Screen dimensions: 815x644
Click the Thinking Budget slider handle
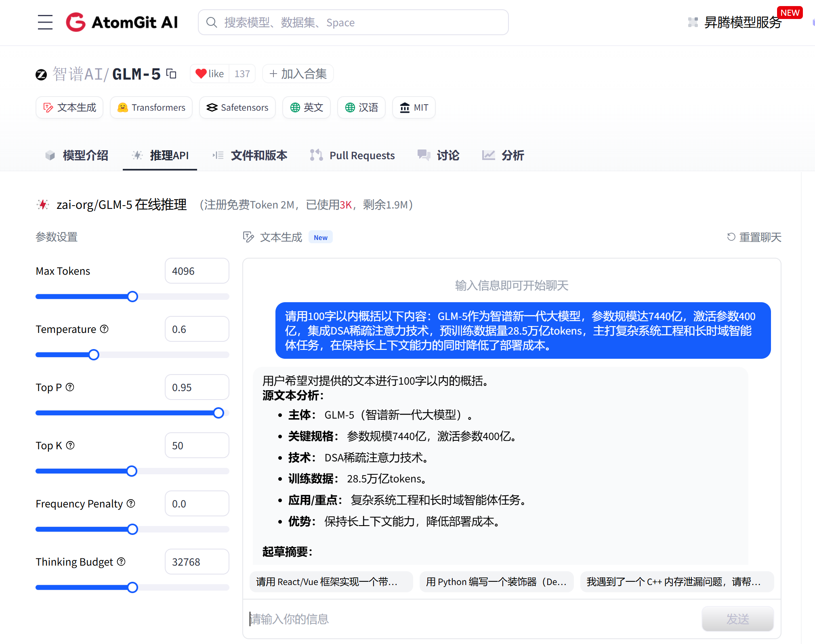point(132,587)
